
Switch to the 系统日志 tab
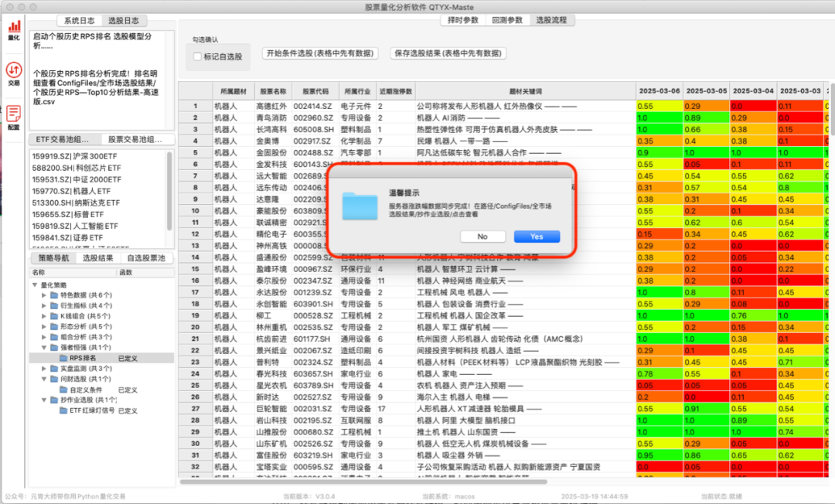tap(80, 20)
